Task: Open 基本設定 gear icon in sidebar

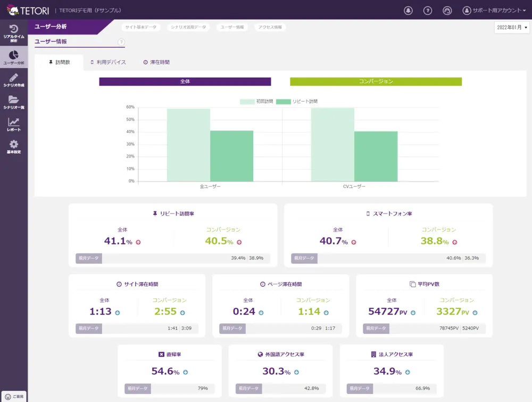Action: click(x=13, y=147)
